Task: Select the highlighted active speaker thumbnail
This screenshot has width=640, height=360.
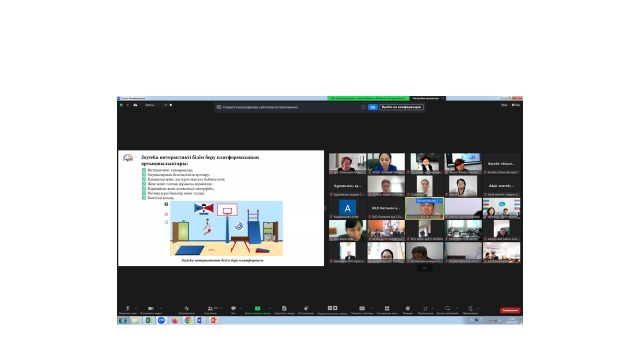Action: [x=424, y=209]
